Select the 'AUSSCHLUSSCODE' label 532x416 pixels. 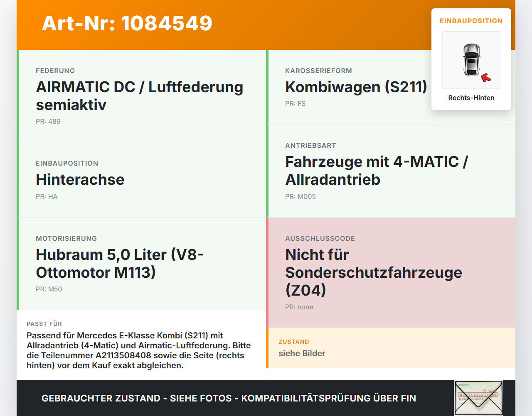(320, 239)
